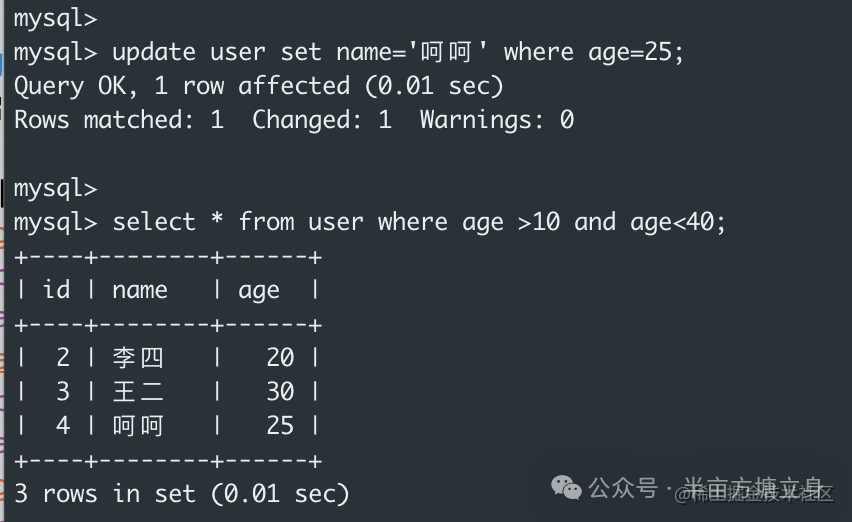852x522 pixels.
Task: Click the select * from user query
Action: click(418, 222)
